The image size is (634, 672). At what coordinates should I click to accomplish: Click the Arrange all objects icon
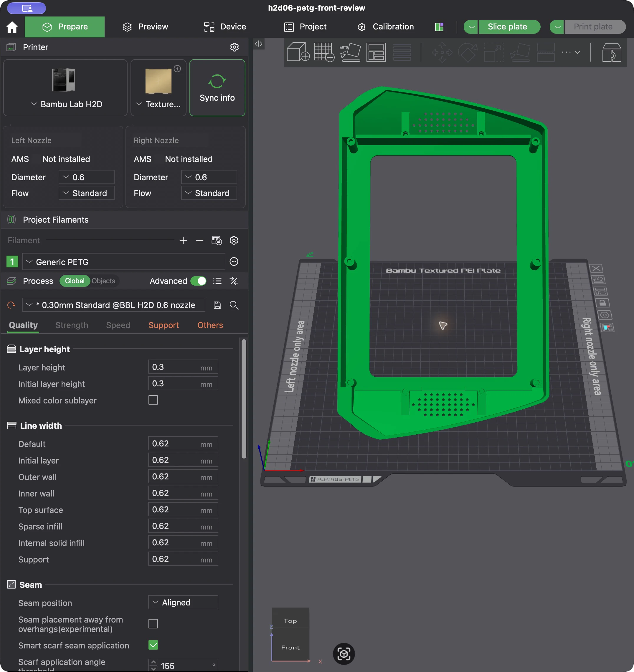[x=376, y=52]
